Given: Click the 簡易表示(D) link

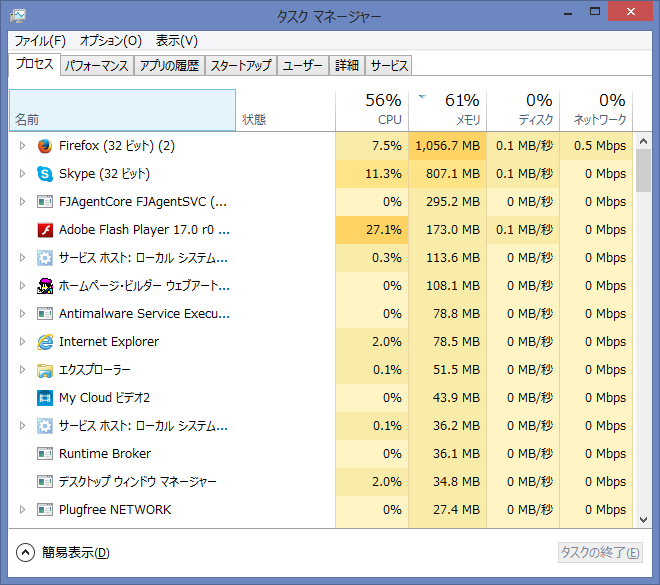Looking at the screenshot, I should (76, 553).
